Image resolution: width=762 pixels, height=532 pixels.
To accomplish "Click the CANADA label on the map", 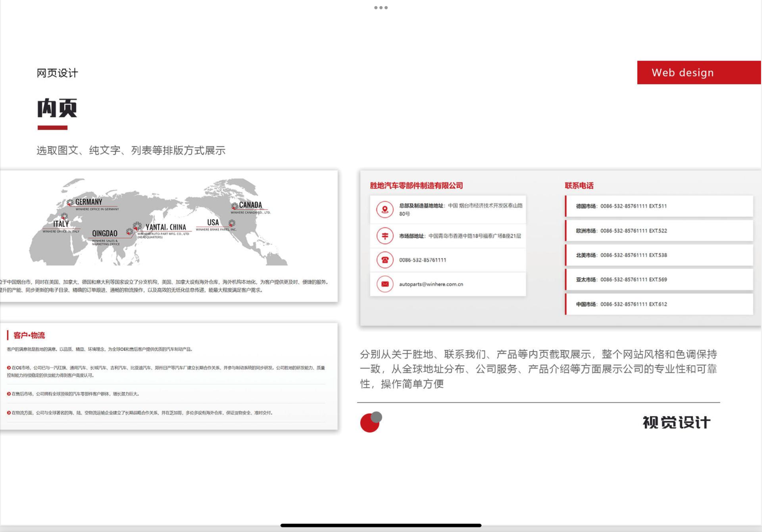I will tap(250, 205).
